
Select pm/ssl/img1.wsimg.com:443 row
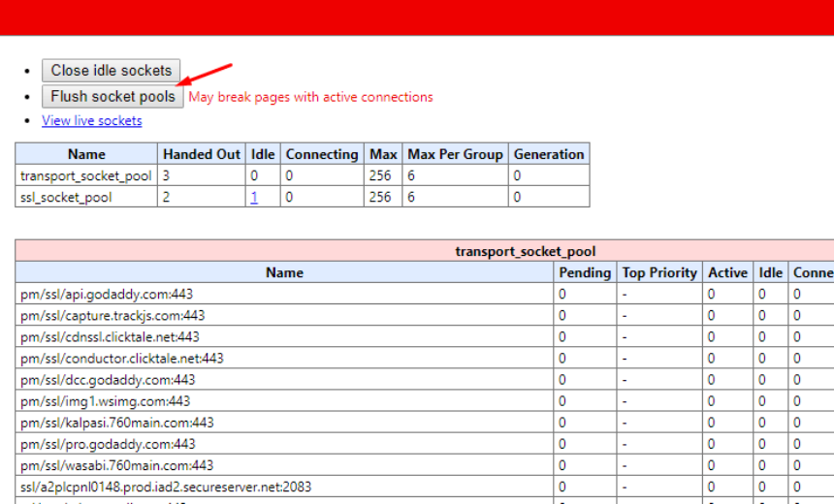(x=425, y=401)
